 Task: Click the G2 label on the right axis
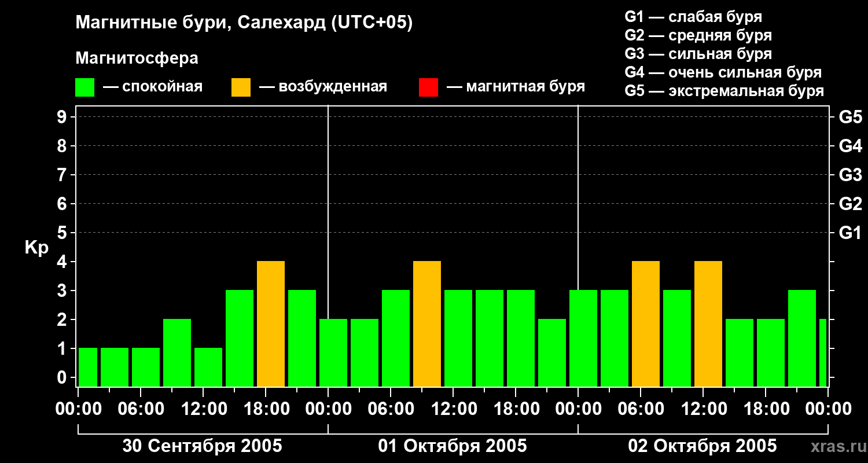click(850, 204)
